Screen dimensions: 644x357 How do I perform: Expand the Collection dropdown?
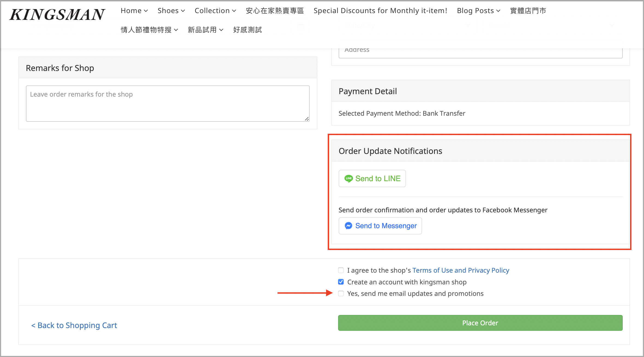point(215,11)
